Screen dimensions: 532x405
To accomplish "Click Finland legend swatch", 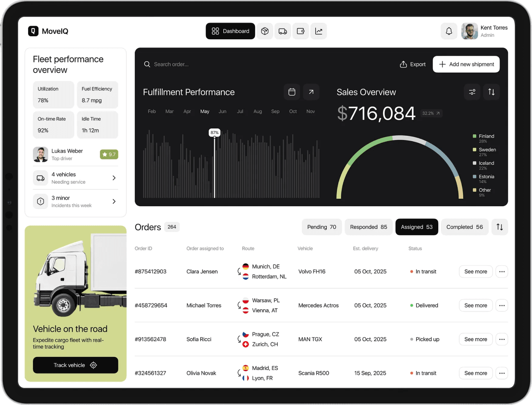I will pyautogui.click(x=474, y=136).
